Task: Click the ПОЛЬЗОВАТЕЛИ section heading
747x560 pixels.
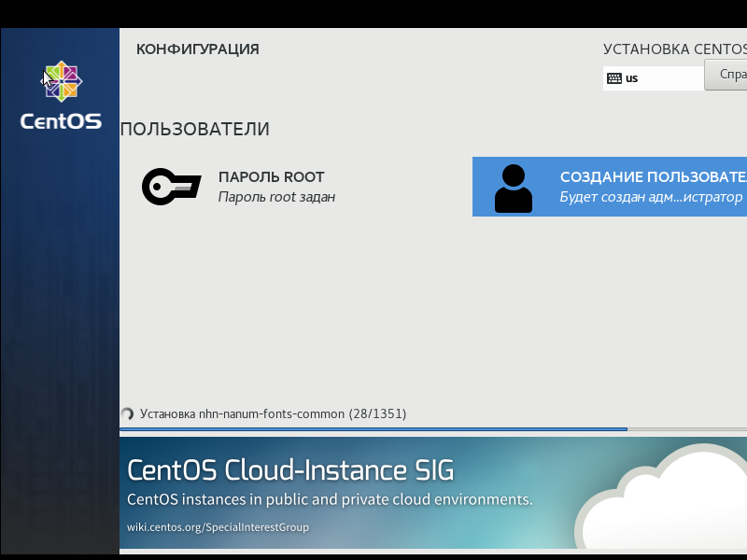Action: tap(195, 129)
